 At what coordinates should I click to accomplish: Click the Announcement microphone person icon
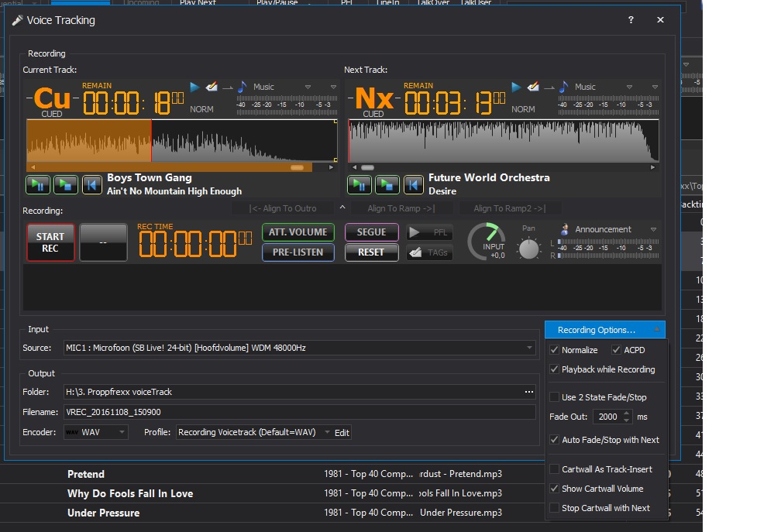click(x=564, y=229)
